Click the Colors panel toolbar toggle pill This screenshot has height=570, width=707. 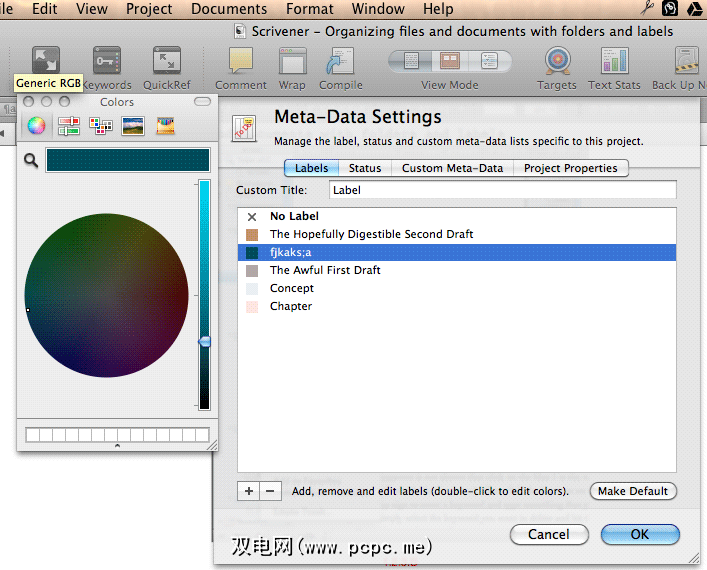(202, 101)
